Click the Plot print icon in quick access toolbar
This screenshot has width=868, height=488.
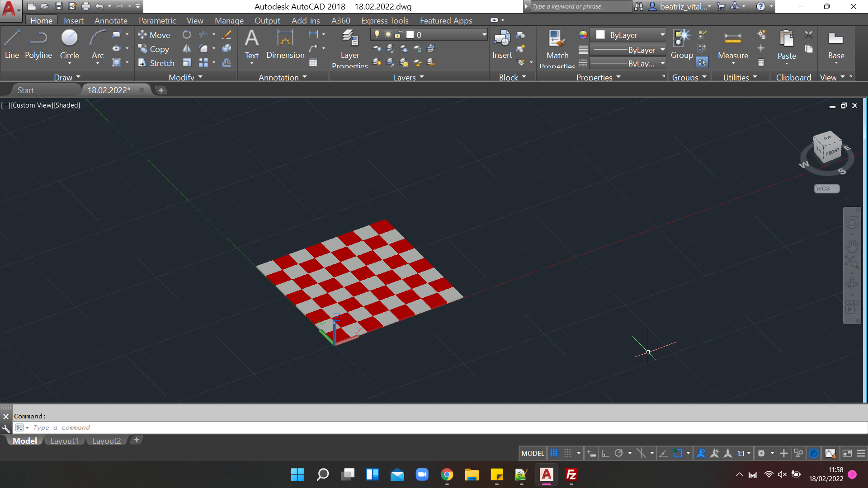[86, 6]
